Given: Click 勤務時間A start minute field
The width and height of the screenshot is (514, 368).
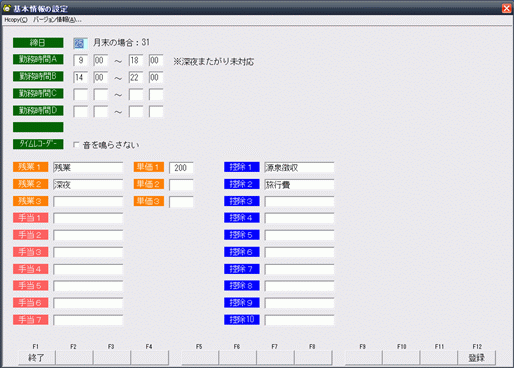Looking at the screenshot, I should pyautogui.click(x=101, y=60).
